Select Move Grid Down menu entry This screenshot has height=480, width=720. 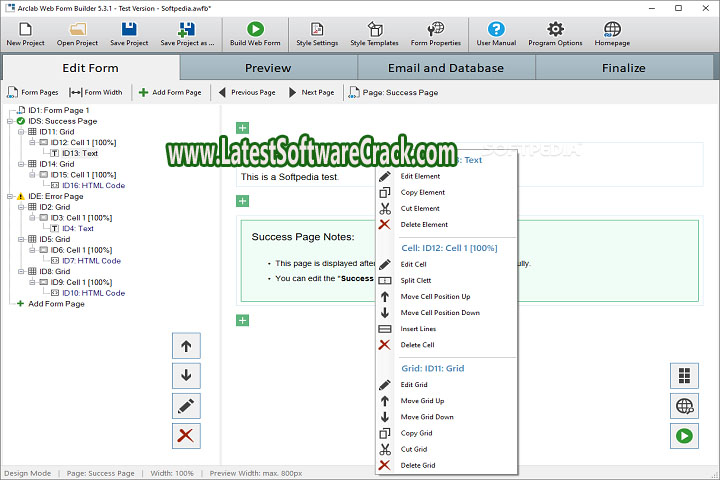point(446,417)
